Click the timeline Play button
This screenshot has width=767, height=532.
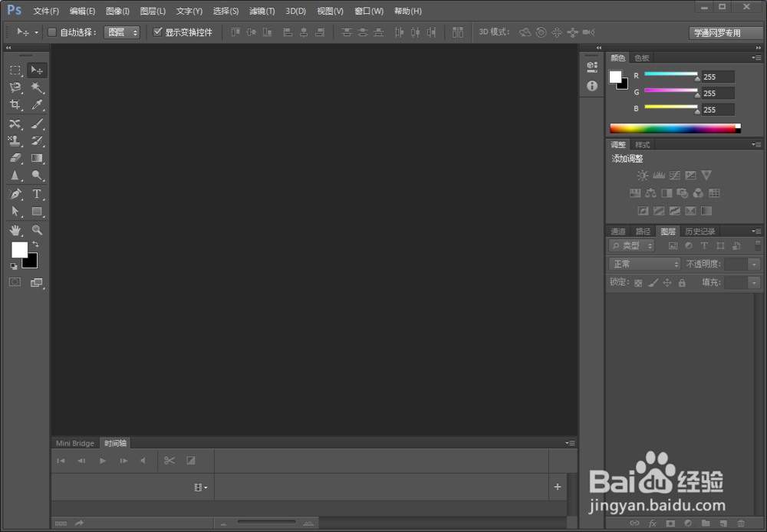coord(103,461)
